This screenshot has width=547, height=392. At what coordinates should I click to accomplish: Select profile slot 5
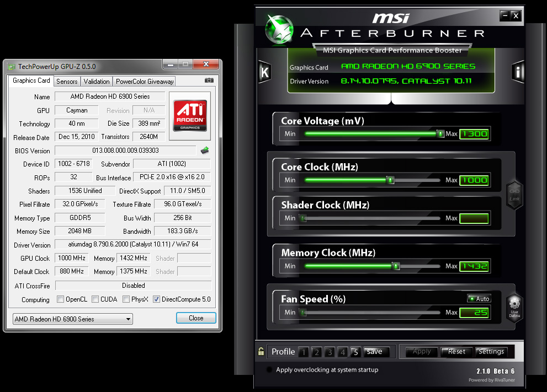pyautogui.click(x=356, y=352)
